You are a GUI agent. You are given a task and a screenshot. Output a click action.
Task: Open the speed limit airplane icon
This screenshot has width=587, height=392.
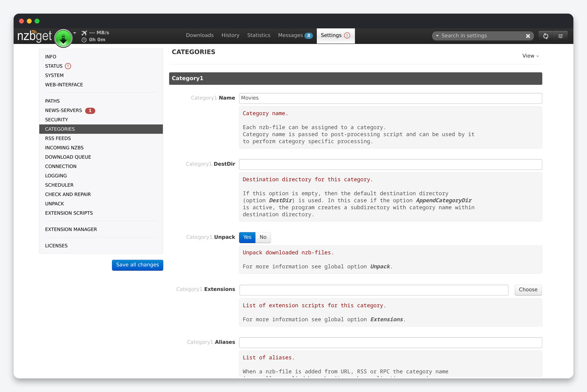[84, 33]
